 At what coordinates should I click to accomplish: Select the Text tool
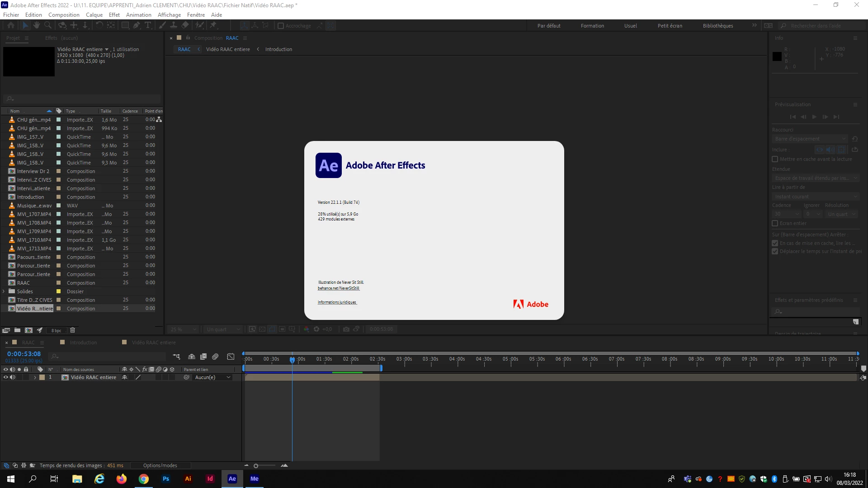point(148,25)
